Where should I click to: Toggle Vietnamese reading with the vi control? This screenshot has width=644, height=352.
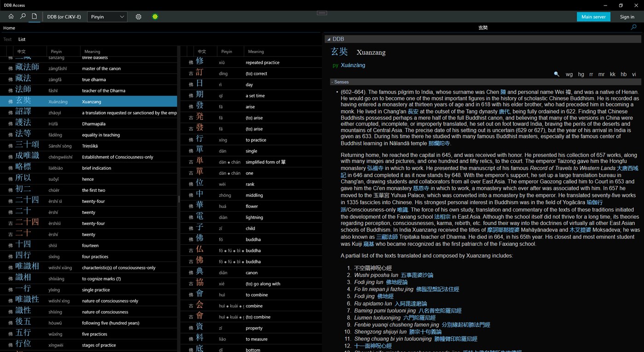point(634,74)
